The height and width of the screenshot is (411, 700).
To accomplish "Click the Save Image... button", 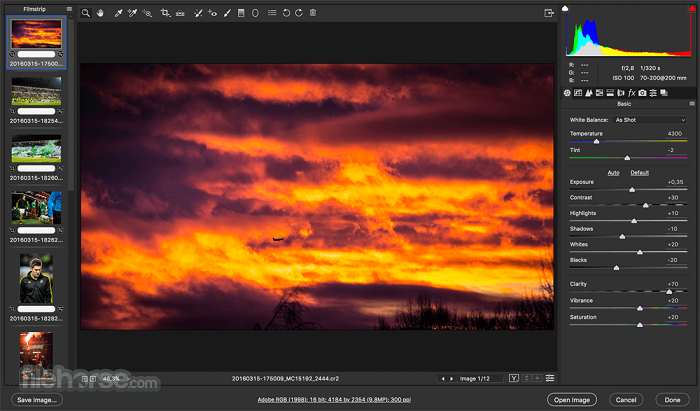I will point(38,399).
